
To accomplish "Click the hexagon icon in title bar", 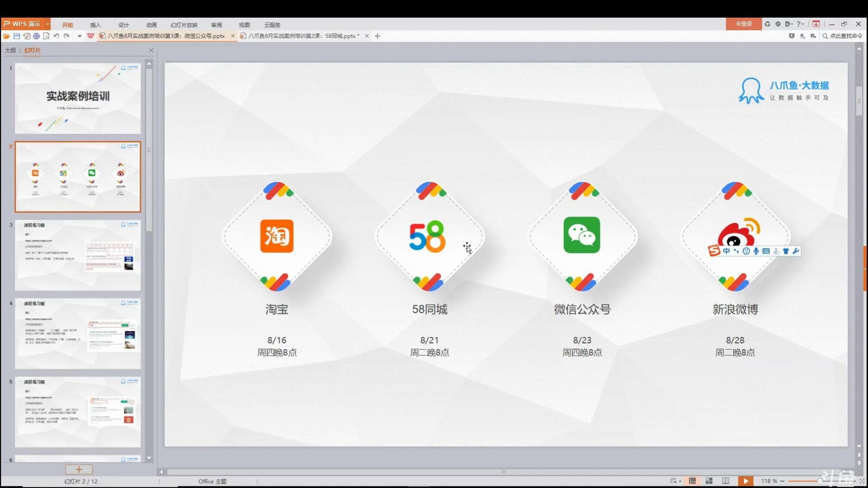I will [778, 24].
